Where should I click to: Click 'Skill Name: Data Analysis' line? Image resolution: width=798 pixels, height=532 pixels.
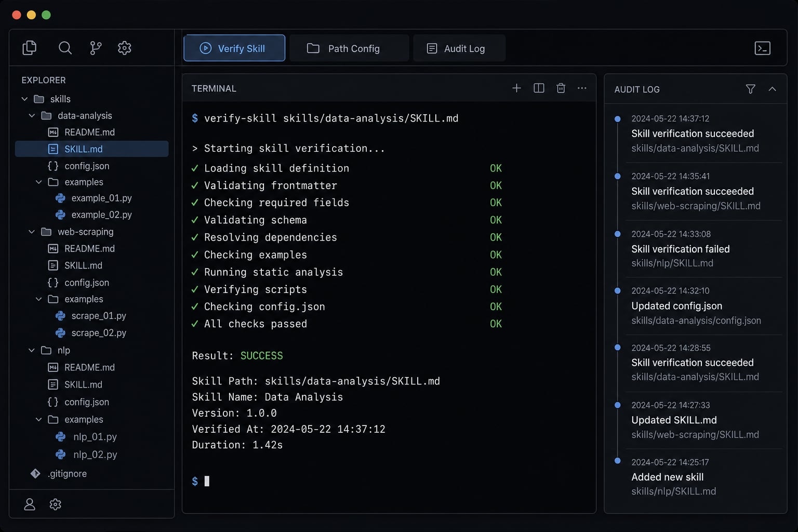coord(267,397)
